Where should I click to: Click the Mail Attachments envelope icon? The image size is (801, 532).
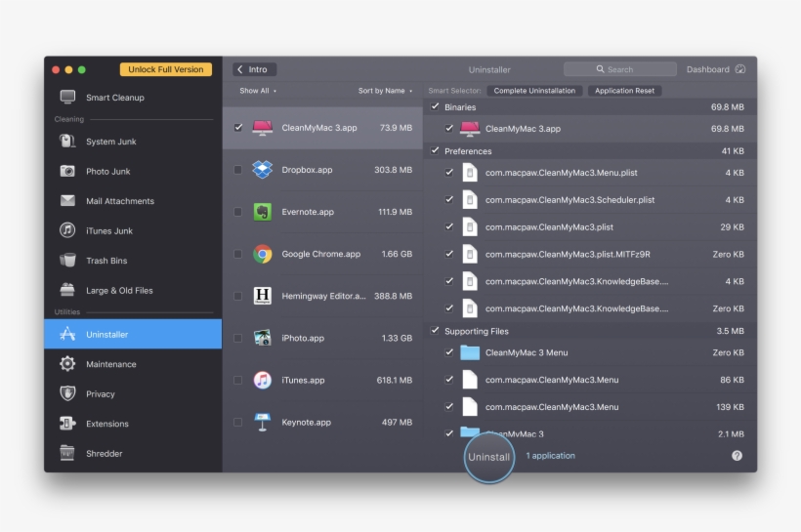[x=67, y=201]
